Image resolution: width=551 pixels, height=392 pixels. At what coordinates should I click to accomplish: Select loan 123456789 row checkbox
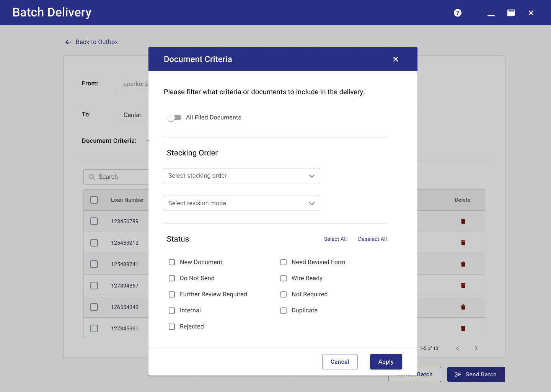[94, 221]
